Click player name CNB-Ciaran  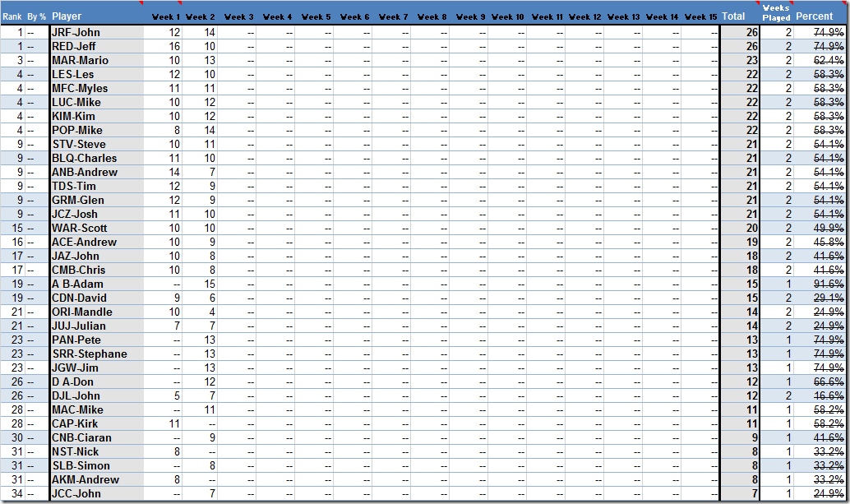coord(82,438)
